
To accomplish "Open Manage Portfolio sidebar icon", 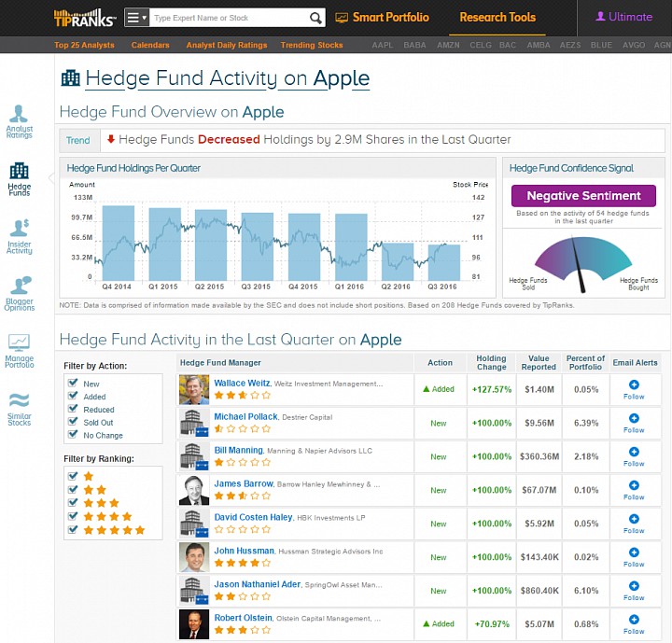I will 19,351.
